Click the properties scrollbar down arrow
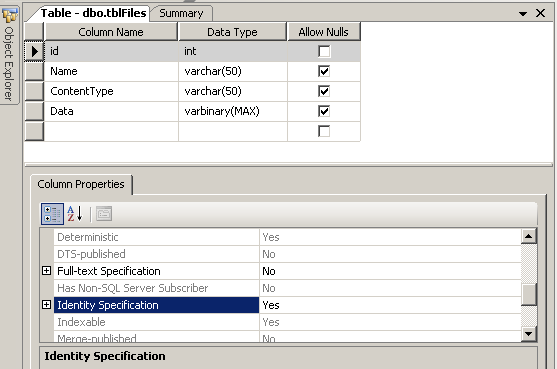This screenshot has width=557, height=369. point(529,333)
